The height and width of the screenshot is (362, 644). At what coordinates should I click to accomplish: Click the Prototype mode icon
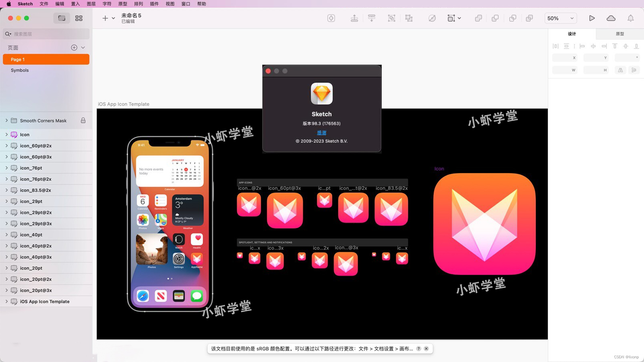pos(620,34)
